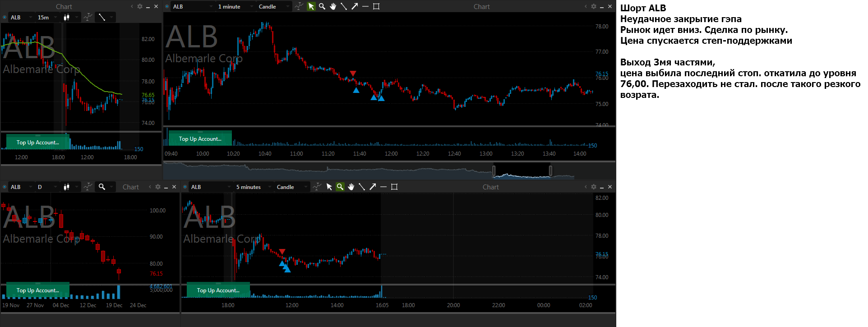
Task: Select the pointer tool in 5 minutes chart
Action: pyautogui.click(x=329, y=187)
